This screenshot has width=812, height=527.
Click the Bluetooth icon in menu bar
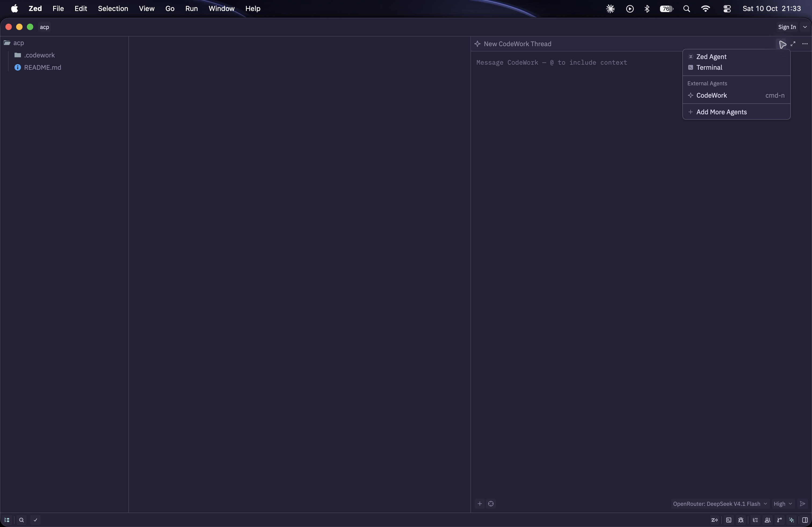[647, 9]
